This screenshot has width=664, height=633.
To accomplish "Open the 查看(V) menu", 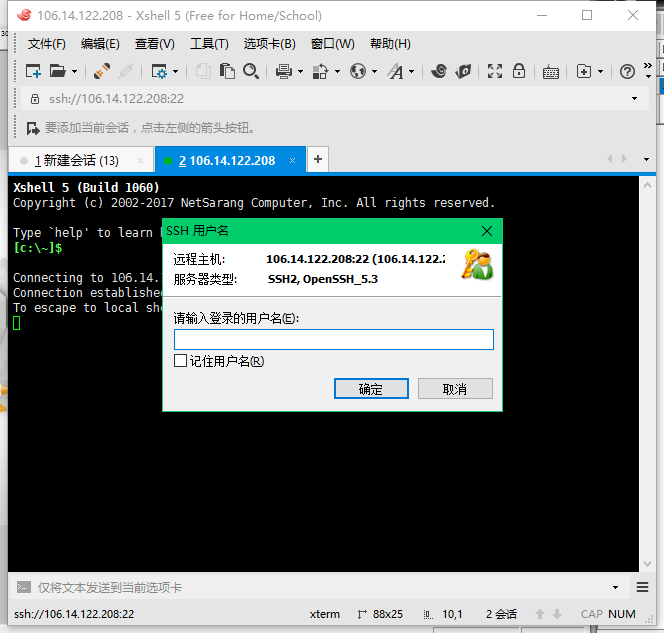I will pyautogui.click(x=155, y=44).
